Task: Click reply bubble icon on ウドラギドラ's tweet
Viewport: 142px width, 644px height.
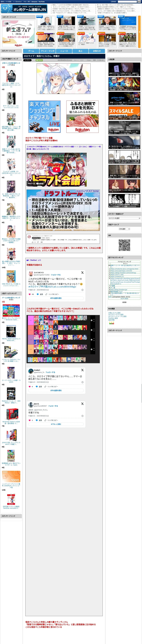Action: point(38,294)
